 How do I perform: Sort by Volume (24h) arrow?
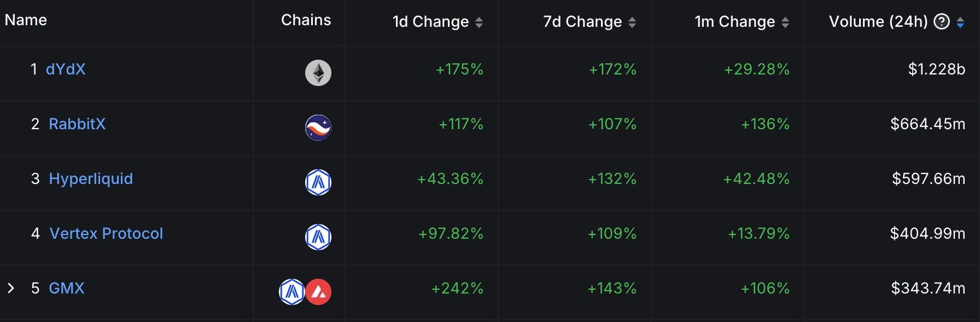960,22
